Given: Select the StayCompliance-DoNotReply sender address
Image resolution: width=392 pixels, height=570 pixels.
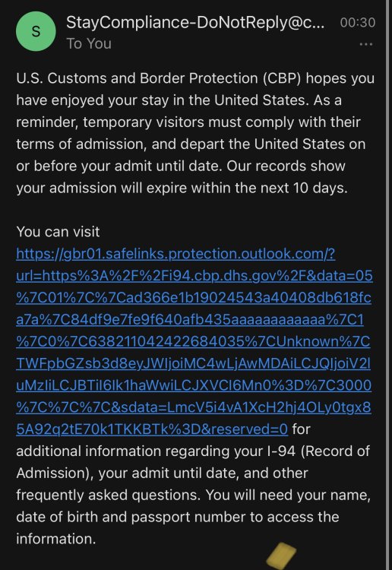Looking at the screenshot, I should (195, 22).
